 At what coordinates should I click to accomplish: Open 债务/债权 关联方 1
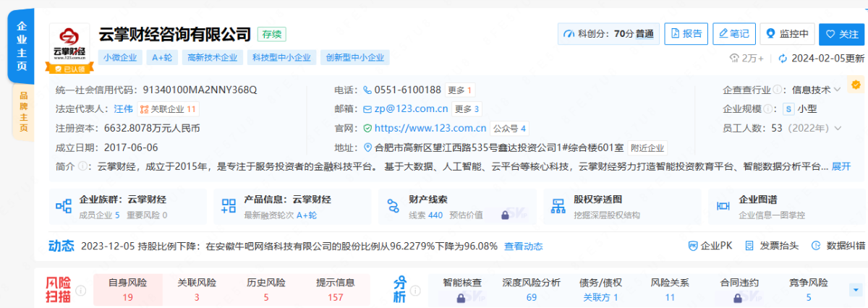(x=600, y=289)
